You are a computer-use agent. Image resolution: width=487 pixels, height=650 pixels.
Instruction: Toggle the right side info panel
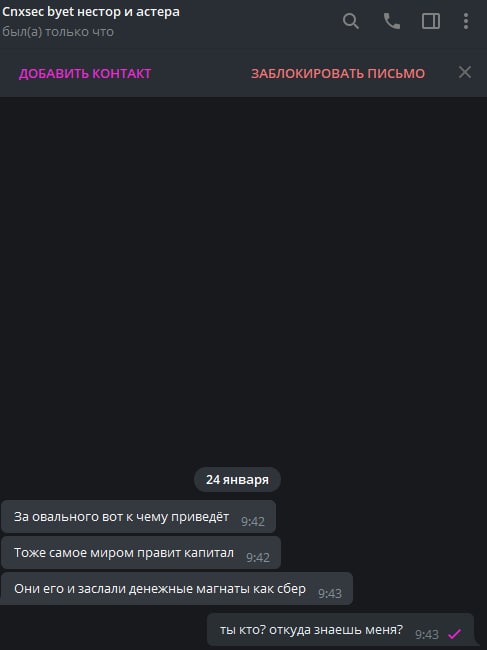click(431, 21)
